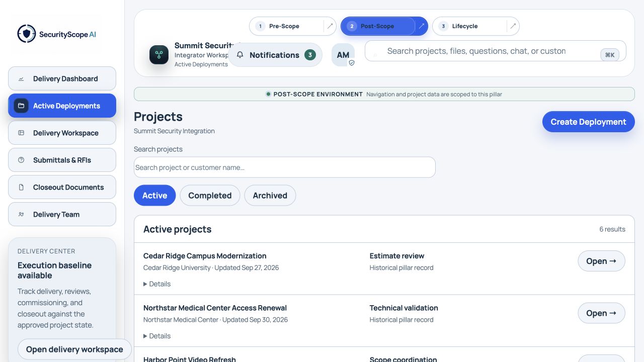Expand Details for Northstar Medical Center project
The image size is (644, 362).
tap(157, 336)
